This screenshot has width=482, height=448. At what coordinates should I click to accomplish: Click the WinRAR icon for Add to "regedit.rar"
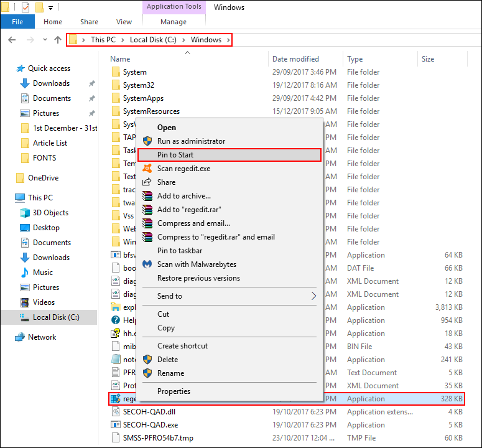147,210
